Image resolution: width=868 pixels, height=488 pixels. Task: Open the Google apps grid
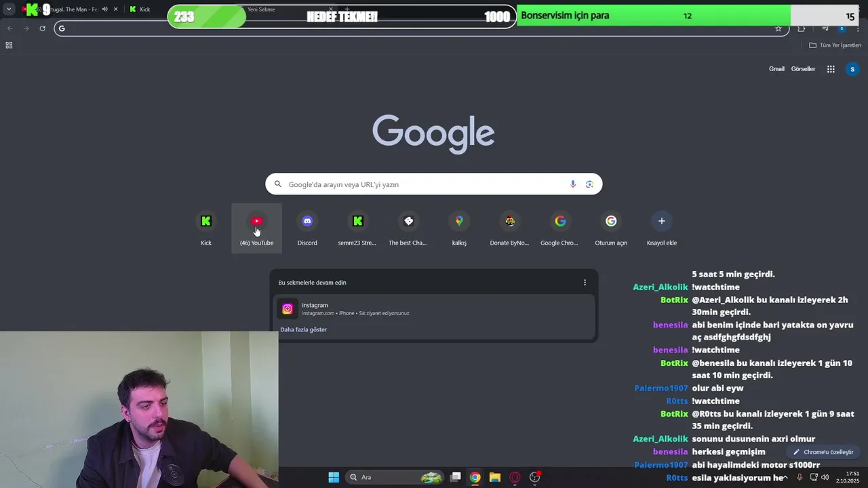coord(831,69)
